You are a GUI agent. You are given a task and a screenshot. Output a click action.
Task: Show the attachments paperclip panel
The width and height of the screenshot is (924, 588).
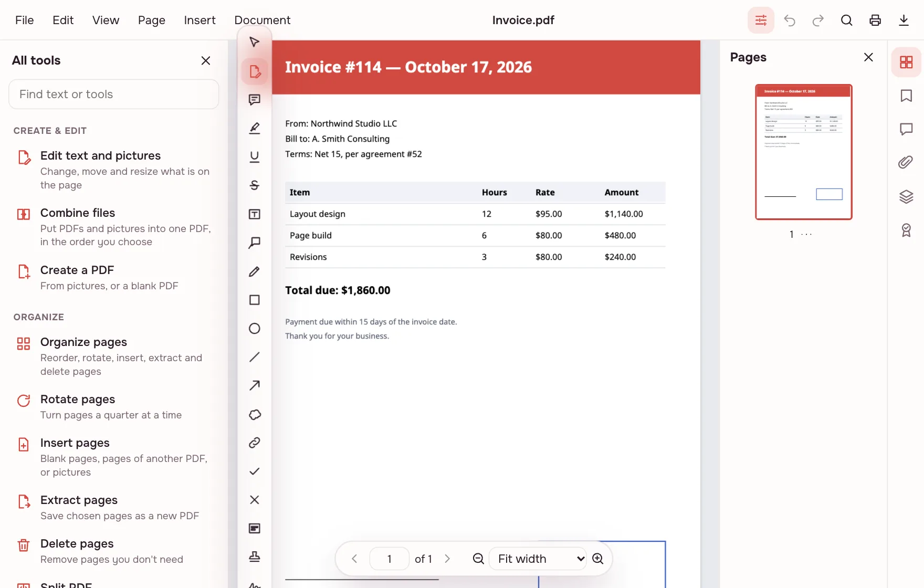(x=906, y=162)
